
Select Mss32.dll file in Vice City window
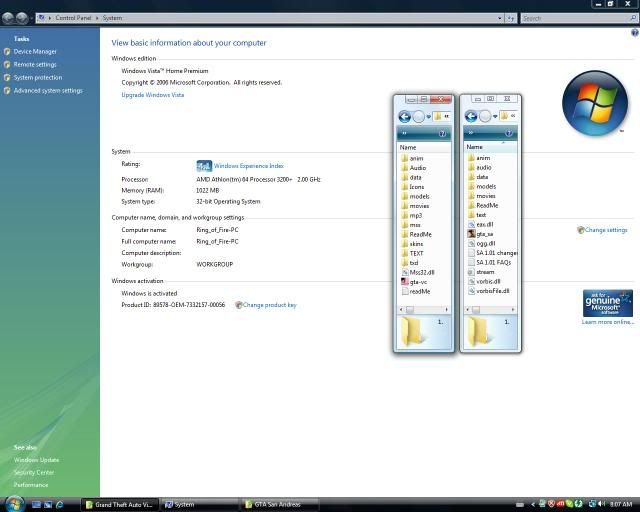click(x=418, y=272)
